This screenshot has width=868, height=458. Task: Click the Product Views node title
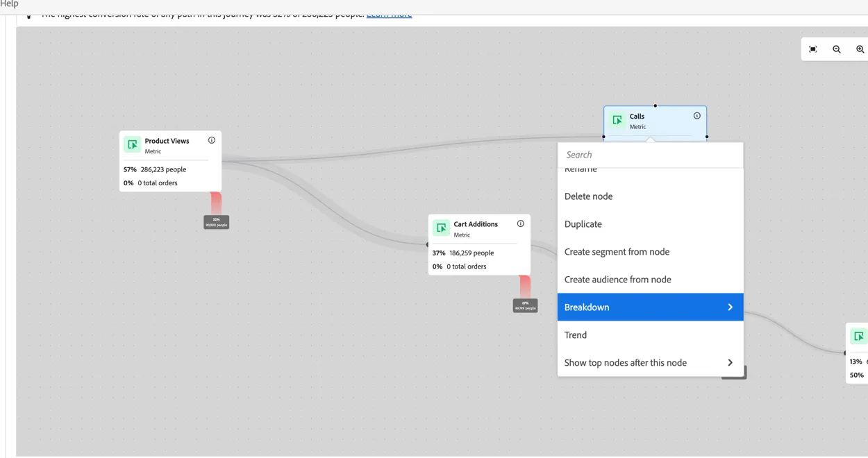[167, 141]
